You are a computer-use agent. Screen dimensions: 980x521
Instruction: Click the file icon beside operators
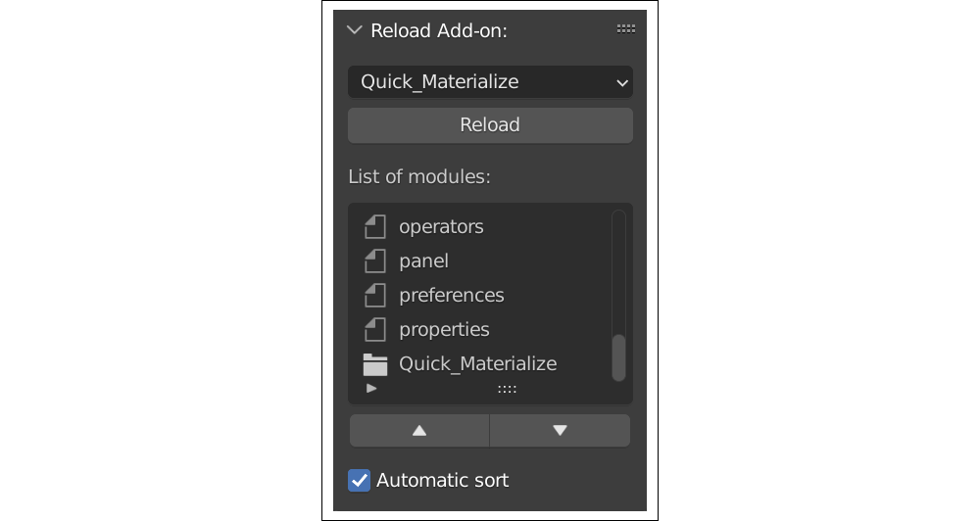point(375,227)
